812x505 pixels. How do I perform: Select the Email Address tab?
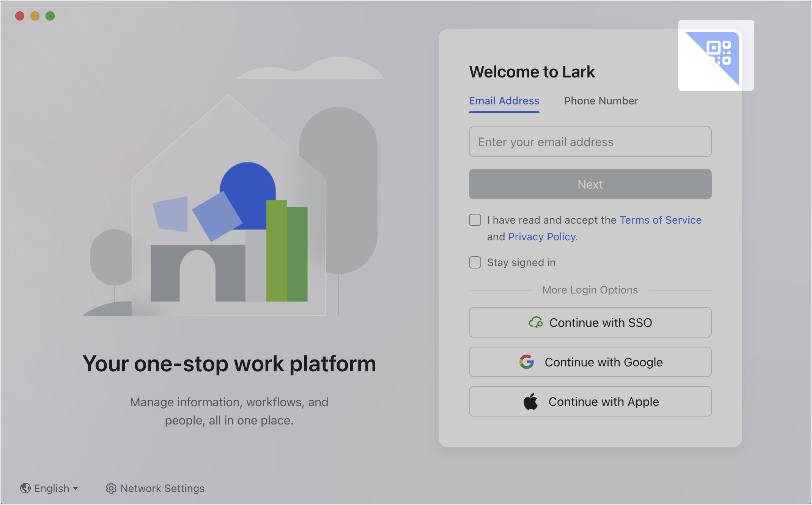pos(504,101)
